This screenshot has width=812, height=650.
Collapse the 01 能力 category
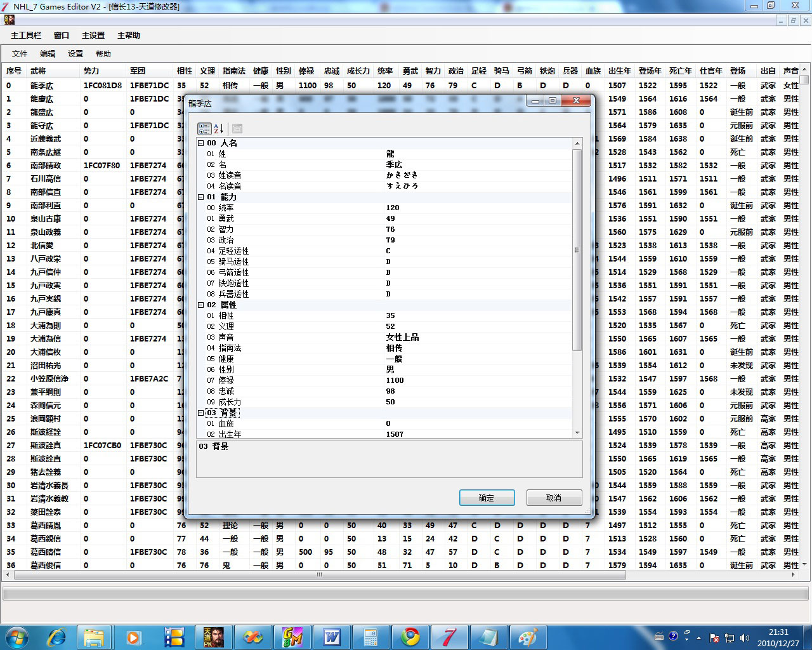pos(201,197)
